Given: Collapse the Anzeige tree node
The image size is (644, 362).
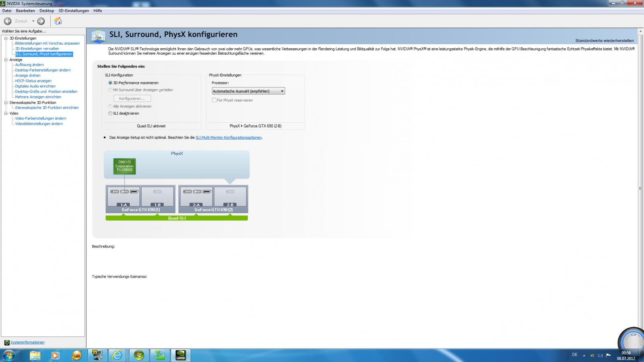Looking at the screenshot, I should (6, 60).
